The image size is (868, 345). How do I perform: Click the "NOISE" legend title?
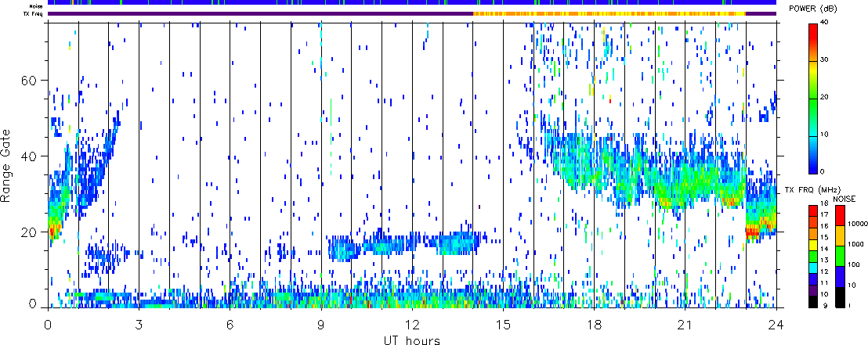844,199
